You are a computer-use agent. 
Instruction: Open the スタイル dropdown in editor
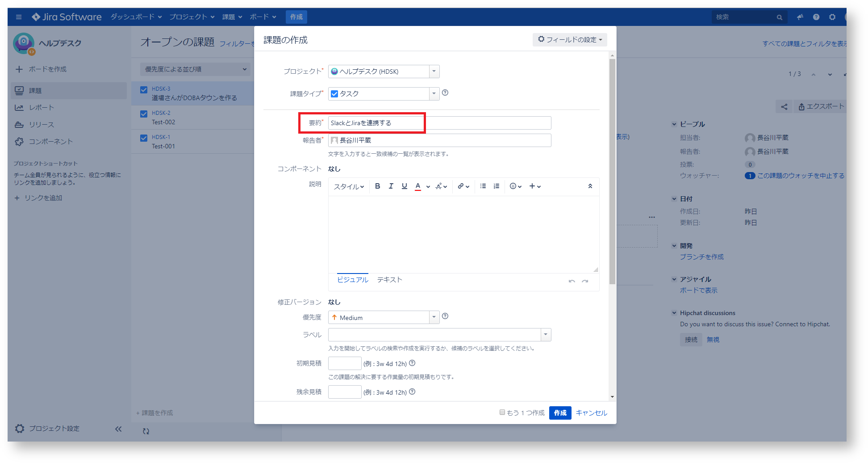point(349,187)
